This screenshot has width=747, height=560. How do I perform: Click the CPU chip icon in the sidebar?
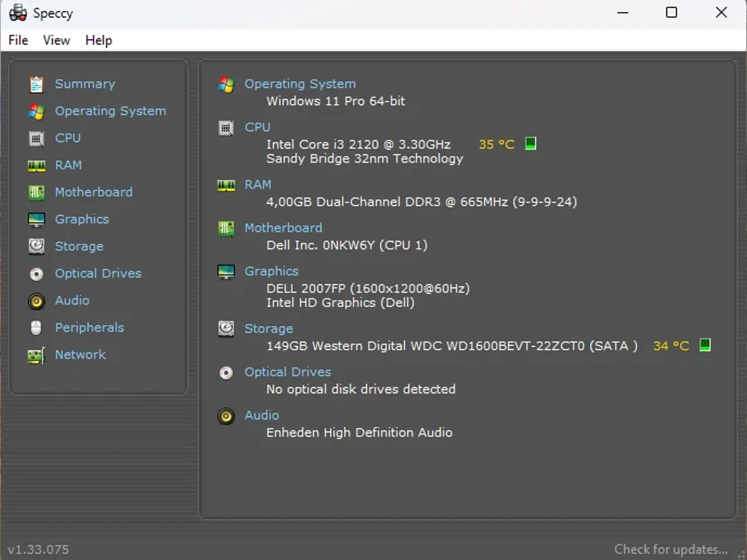coord(36,138)
